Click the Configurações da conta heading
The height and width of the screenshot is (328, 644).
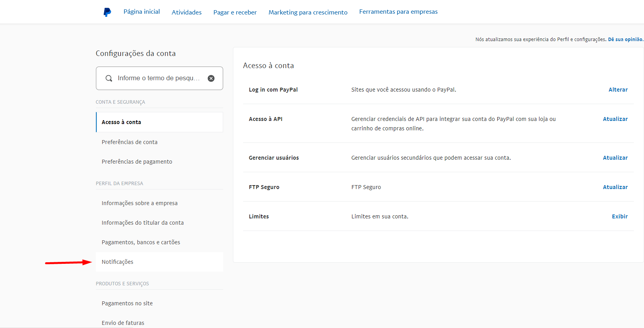pos(135,54)
